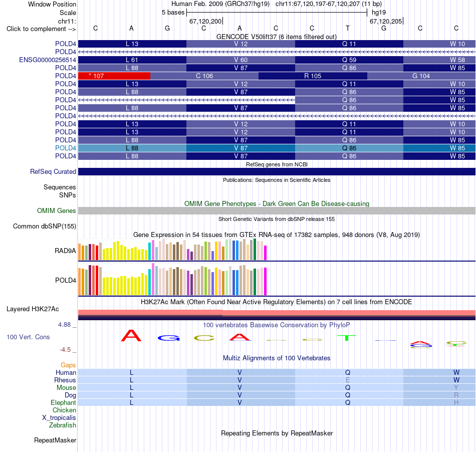The image size is (476, 452).
Task: Click the dark blue RefSeq Curated item bar
Action: point(277,171)
